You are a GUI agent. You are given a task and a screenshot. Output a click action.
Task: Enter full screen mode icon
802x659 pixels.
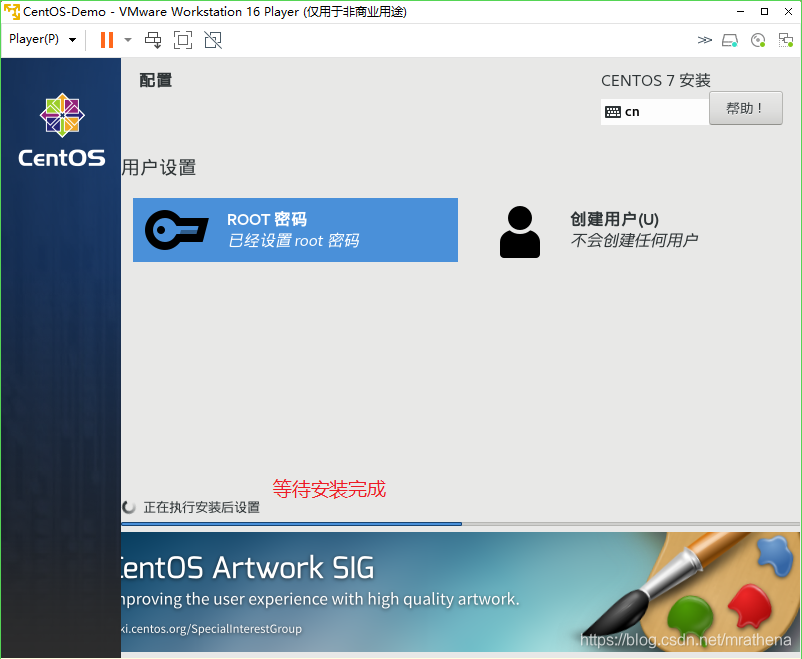click(x=183, y=39)
